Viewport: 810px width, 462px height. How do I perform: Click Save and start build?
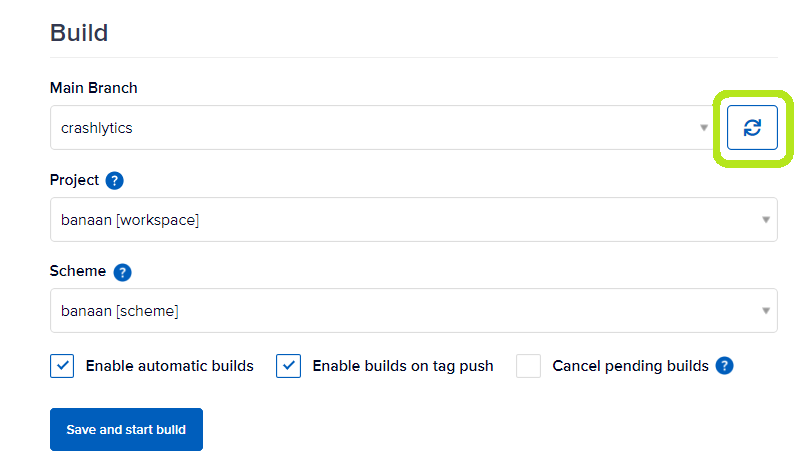click(x=126, y=429)
